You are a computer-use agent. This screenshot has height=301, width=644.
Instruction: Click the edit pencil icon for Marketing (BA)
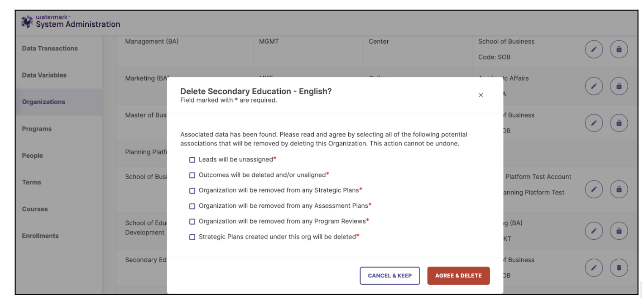point(594,86)
